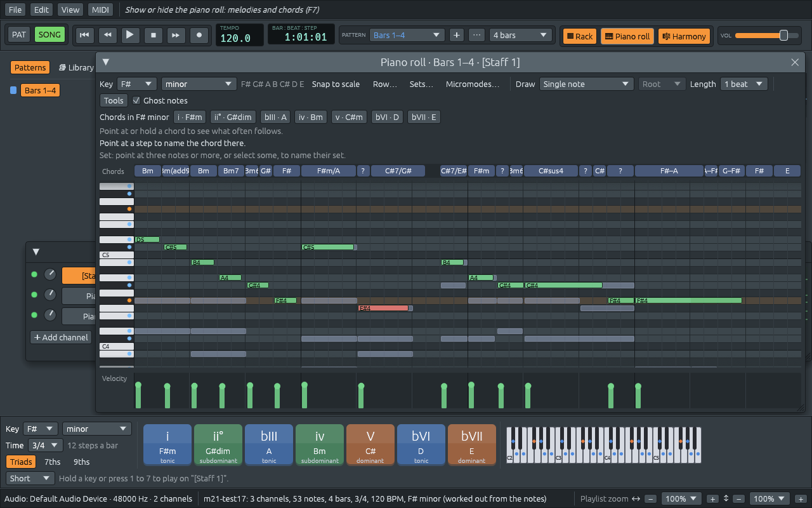Add a new pattern with the plus button

pos(456,35)
